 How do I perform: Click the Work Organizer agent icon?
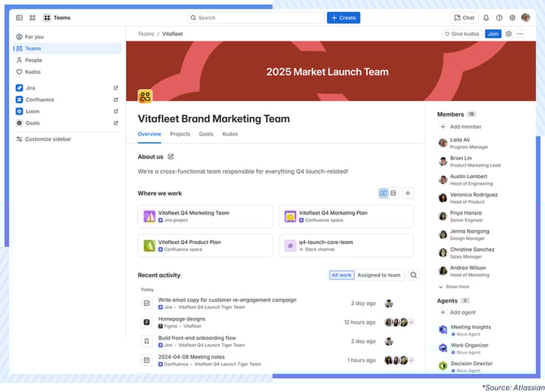point(443,347)
